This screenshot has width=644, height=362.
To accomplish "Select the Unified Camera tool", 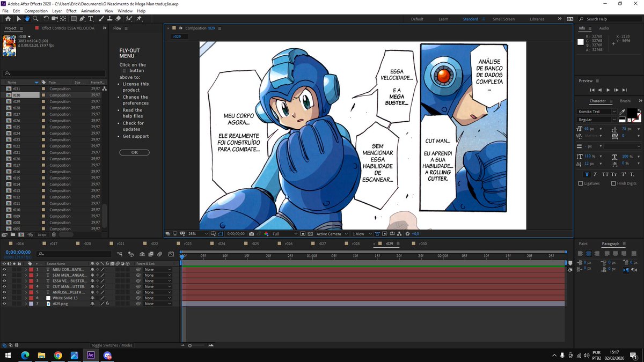I will click(x=54, y=19).
